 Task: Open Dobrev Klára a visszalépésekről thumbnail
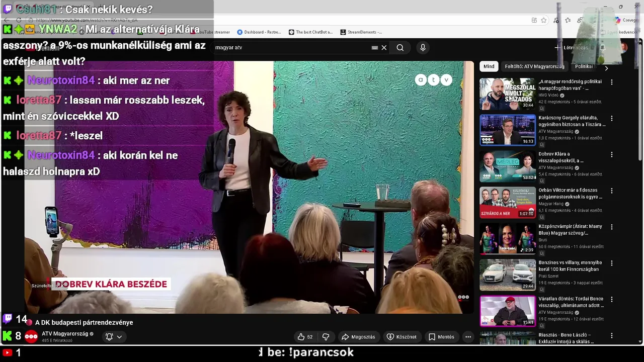coord(508,166)
